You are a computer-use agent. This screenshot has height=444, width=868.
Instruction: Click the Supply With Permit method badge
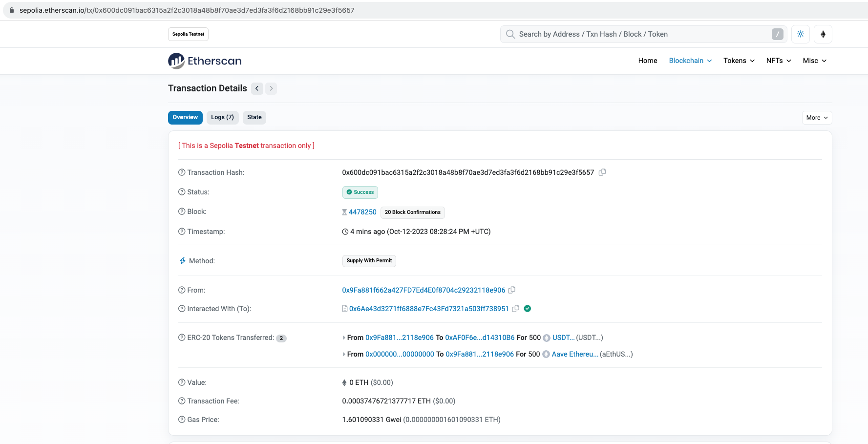[x=369, y=261]
